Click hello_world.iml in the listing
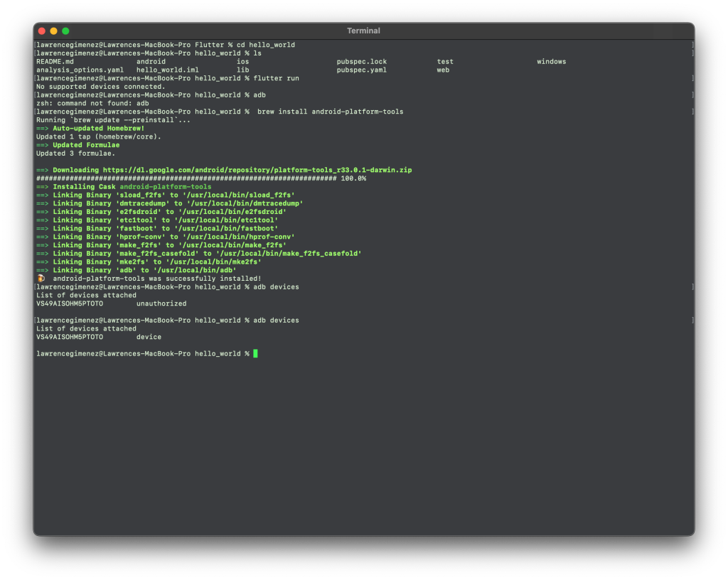 pos(167,70)
